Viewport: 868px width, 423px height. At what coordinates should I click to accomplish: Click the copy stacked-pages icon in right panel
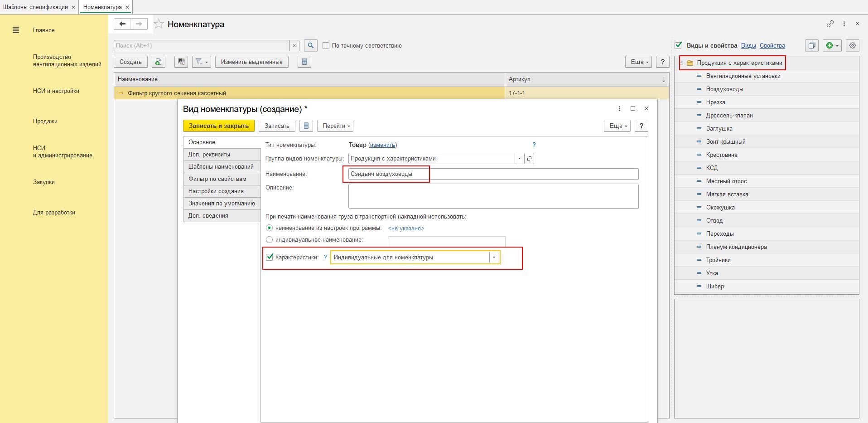(x=812, y=45)
